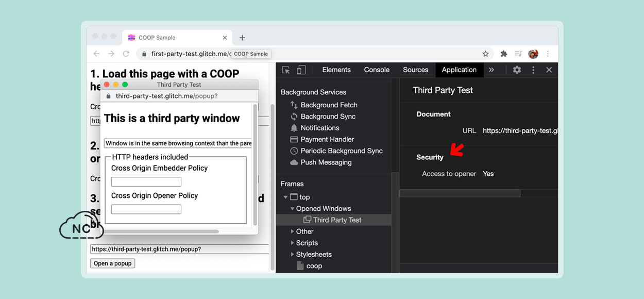This screenshot has width=644, height=299.
Task: Collapse the top frame tree node
Action: (x=285, y=197)
